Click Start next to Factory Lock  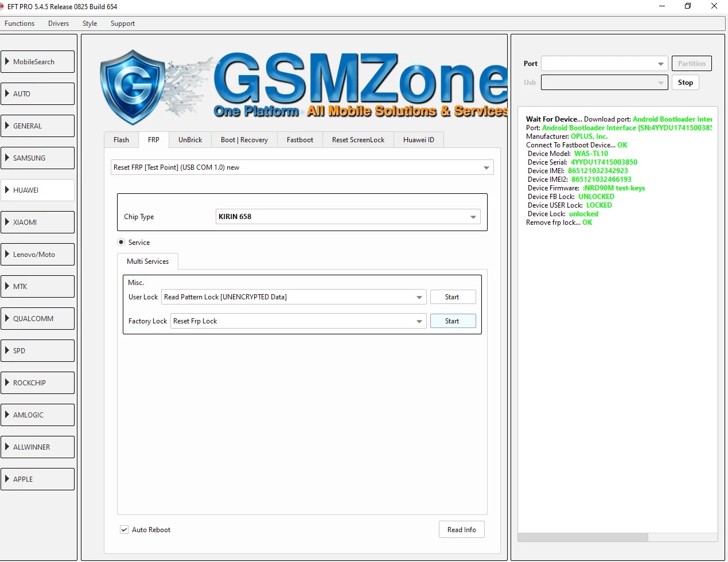pyautogui.click(x=453, y=321)
